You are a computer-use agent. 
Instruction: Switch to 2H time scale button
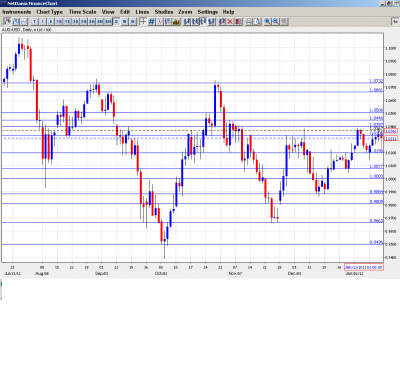click(x=92, y=22)
